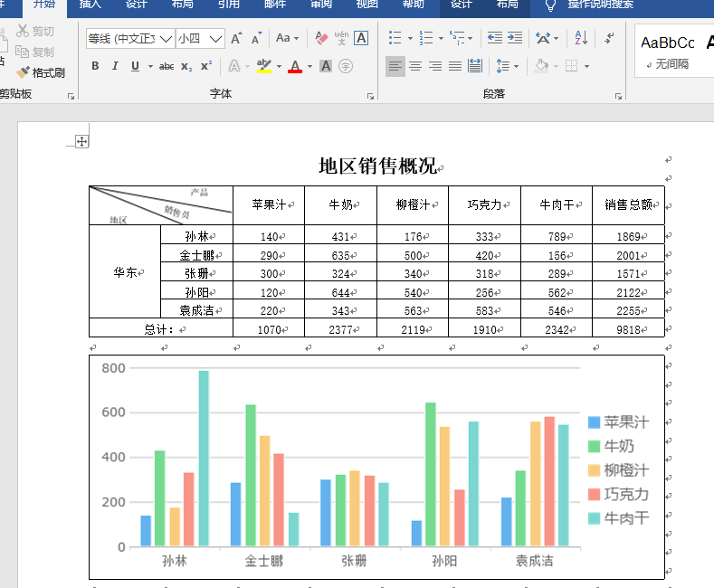Show or hide paragraph marks
Image resolution: width=714 pixels, height=588 pixels.
point(609,38)
